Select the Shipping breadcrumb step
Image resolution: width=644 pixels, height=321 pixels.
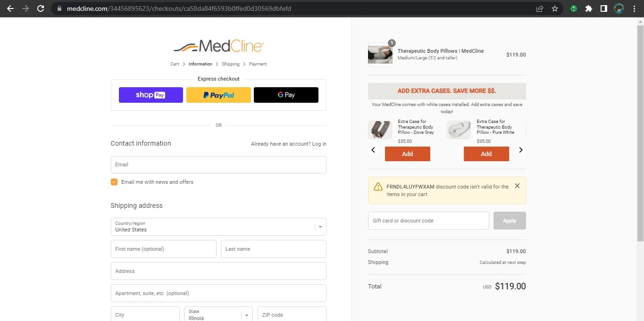click(x=231, y=64)
